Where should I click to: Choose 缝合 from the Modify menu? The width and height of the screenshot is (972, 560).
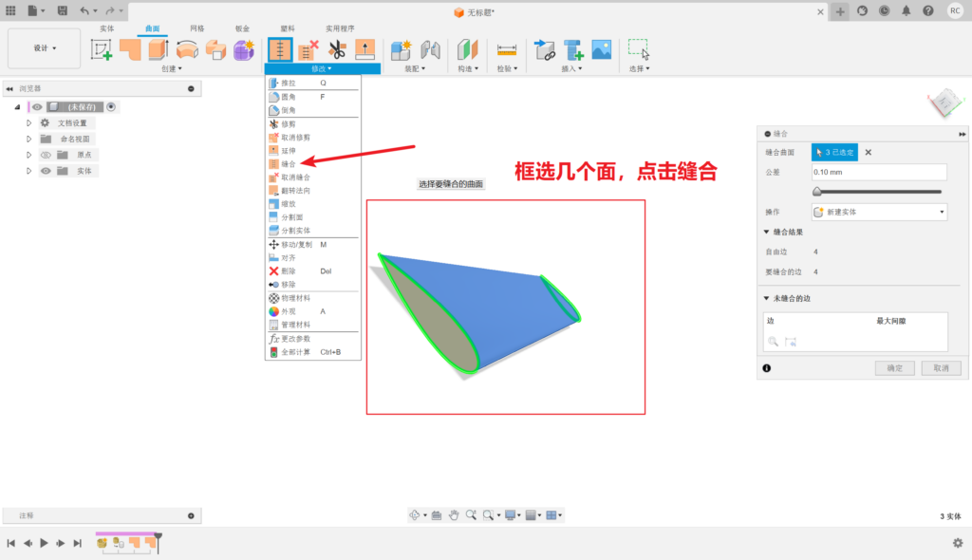pyautogui.click(x=290, y=163)
